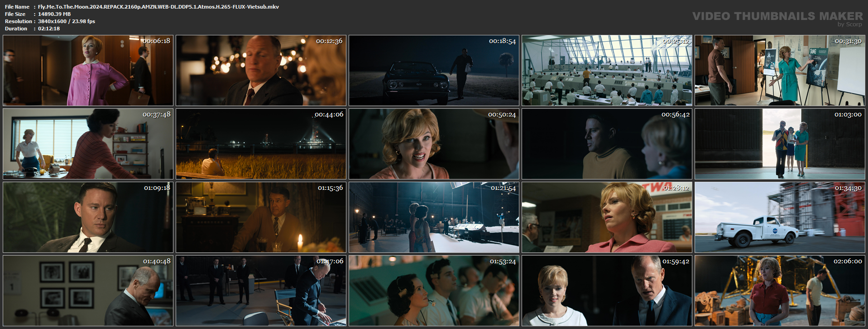
Task: Select the close-up thumbnail at 00:50:24
Action: [x=434, y=144]
